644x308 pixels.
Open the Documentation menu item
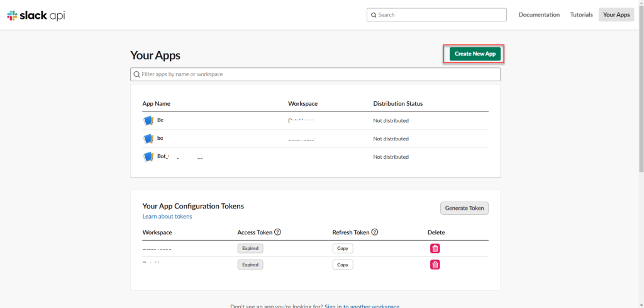point(539,14)
